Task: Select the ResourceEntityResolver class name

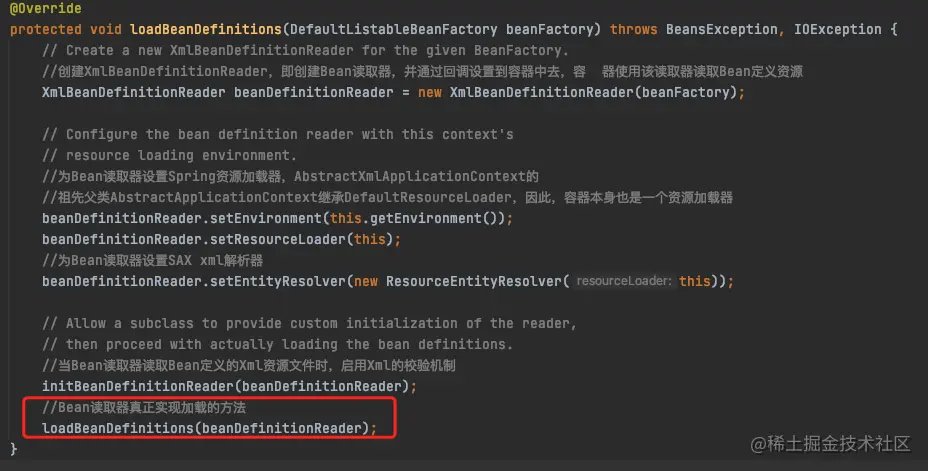Action: pyautogui.click(x=473, y=281)
